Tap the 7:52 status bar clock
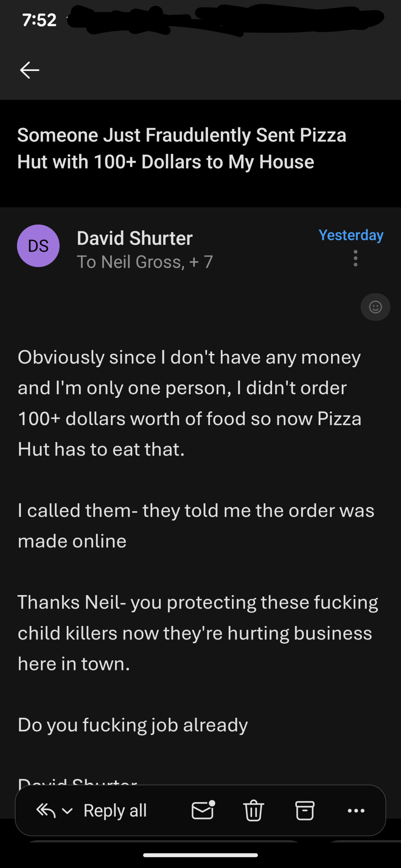The height and width of the screenshot is (868, 401). 39,20
